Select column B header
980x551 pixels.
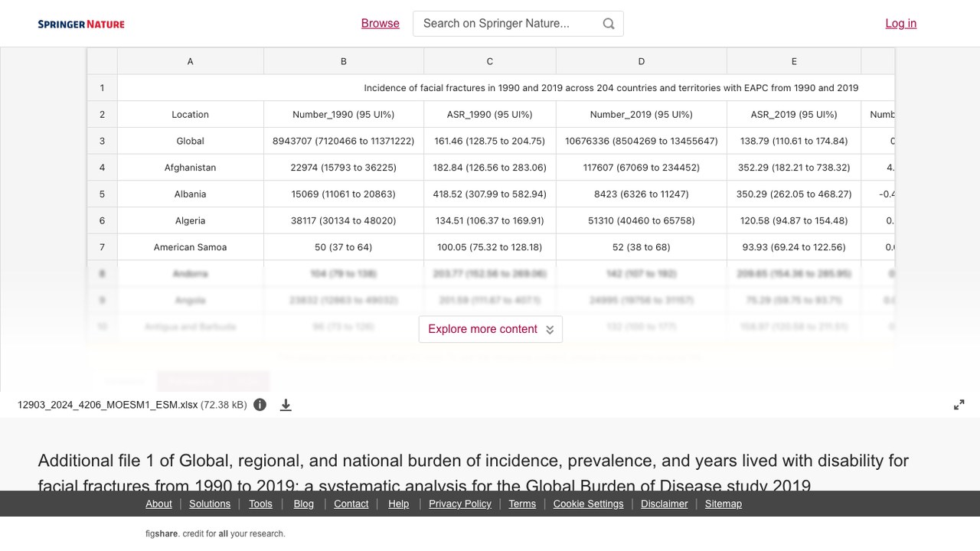pyautogui.click(x=344, y=61)
